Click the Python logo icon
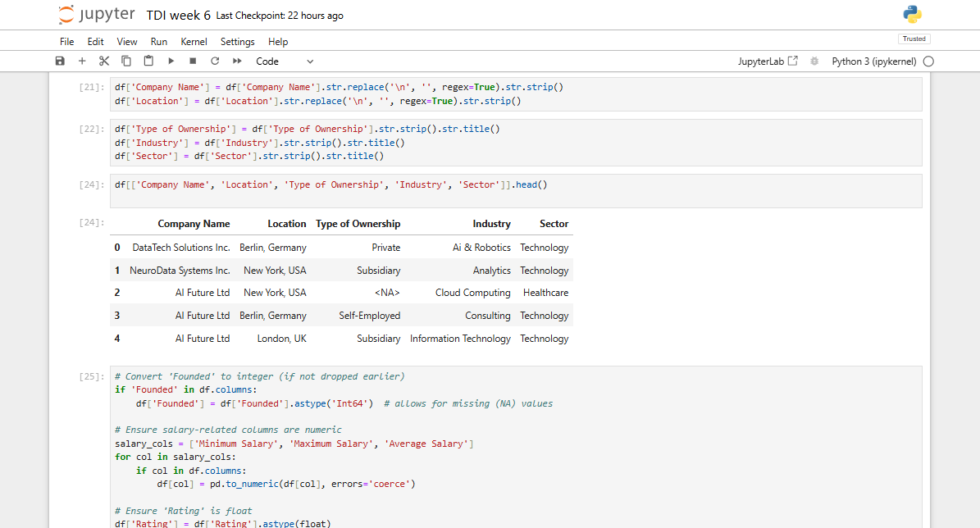The height and width of the screenshot is (528, 980). [x=913, y=15]
